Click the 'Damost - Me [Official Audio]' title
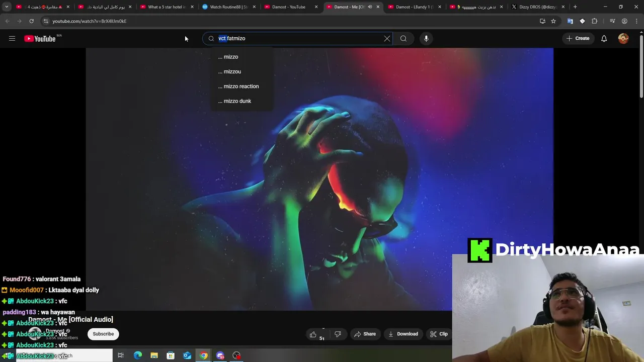 (70, 319)
